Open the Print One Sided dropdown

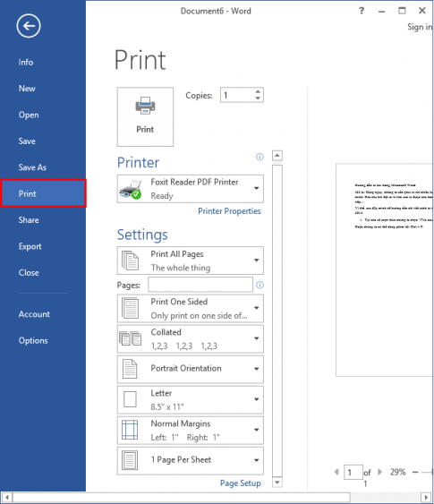pyautogui.click(x=191, y=308)
